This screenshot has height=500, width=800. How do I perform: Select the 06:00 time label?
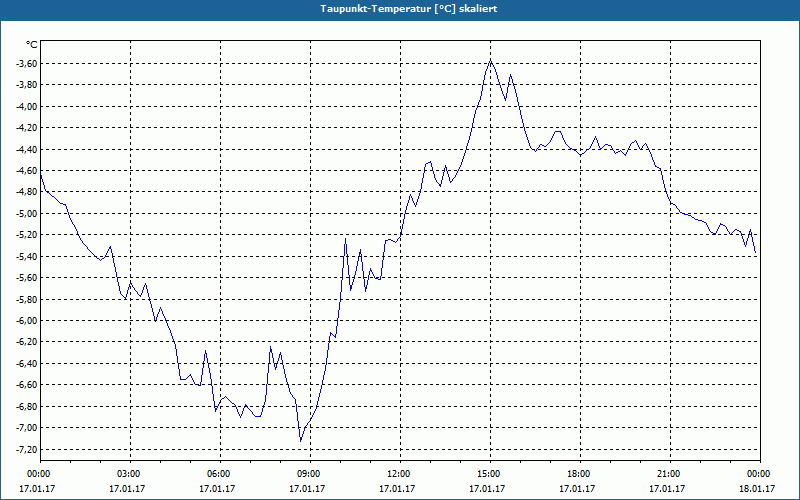tap(217, 474)
